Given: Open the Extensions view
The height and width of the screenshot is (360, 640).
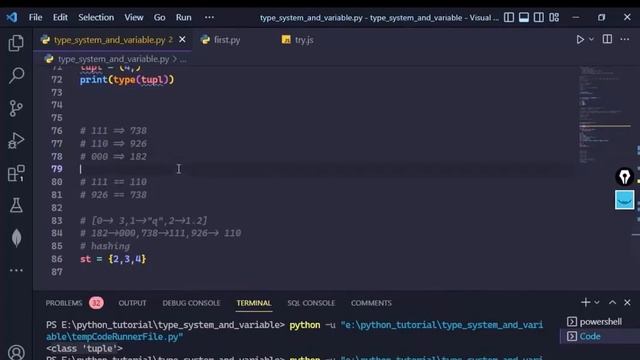Looking at the screenshot, I should point(16,173).
